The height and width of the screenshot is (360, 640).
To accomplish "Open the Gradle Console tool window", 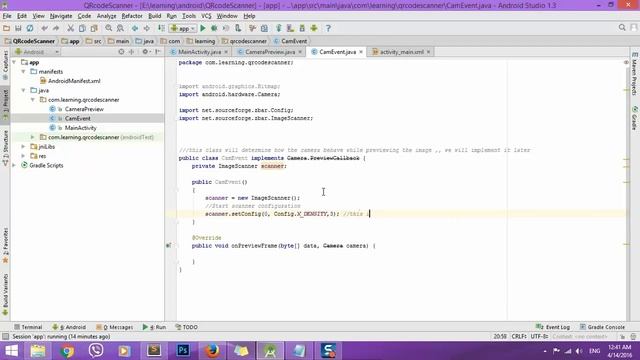I will (602, 327).
